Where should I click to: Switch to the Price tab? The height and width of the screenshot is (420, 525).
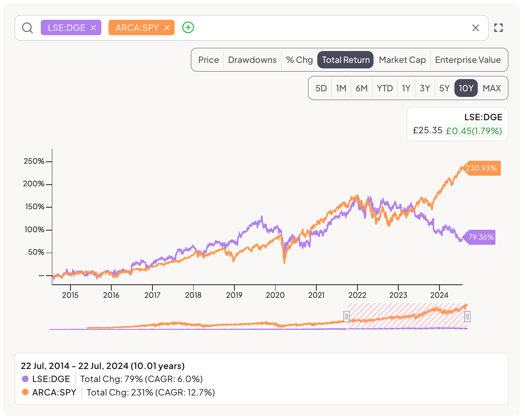click(208, 60)
